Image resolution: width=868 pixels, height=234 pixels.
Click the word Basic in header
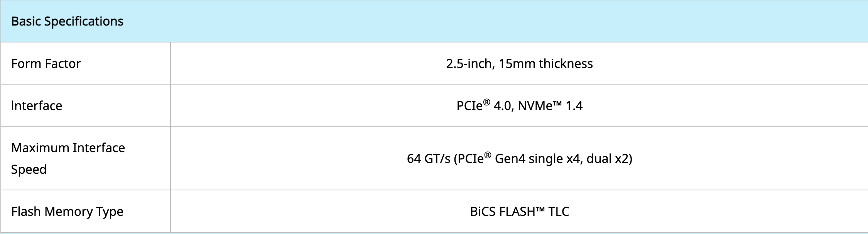[26, 21]
